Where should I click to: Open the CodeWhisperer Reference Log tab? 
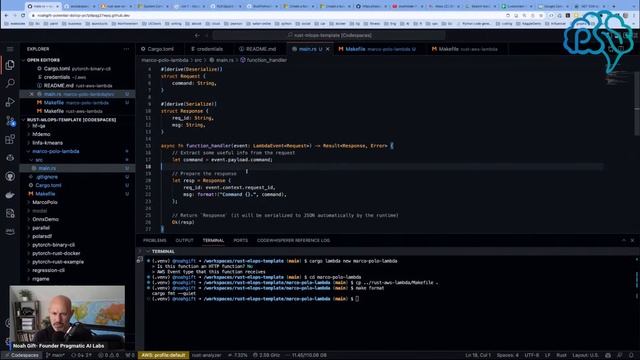pyautogui.click(x=293, y=240)
